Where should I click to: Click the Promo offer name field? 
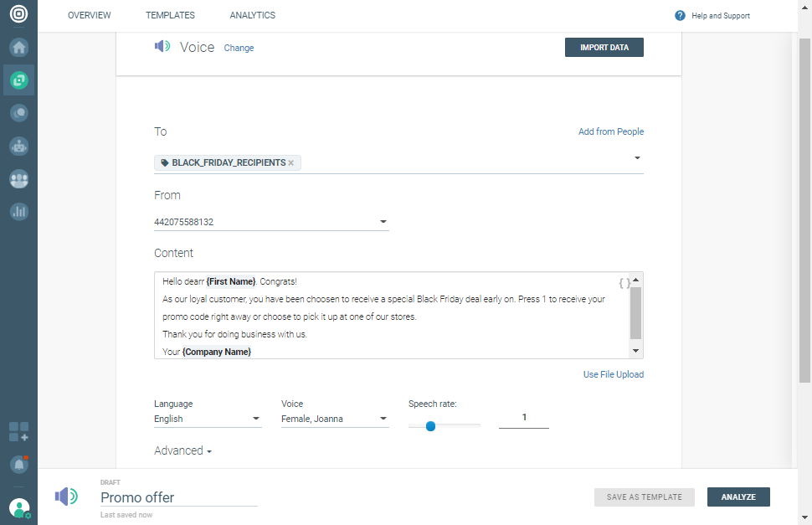pos(178,497)
